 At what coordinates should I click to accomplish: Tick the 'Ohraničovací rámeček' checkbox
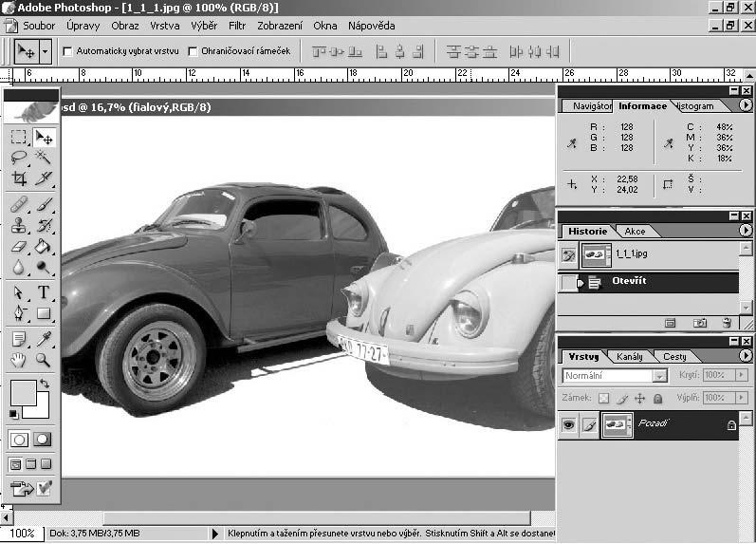coord(194,51)
